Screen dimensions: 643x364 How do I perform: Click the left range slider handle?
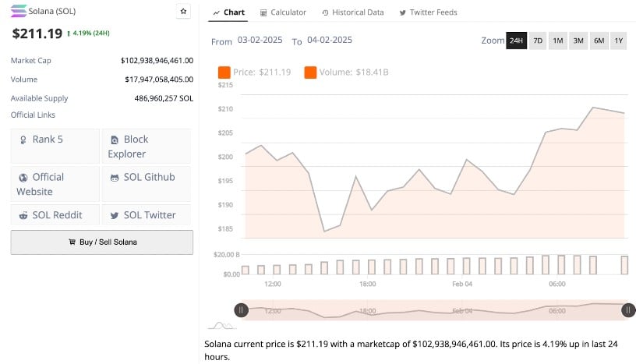(x=242, y=310)
